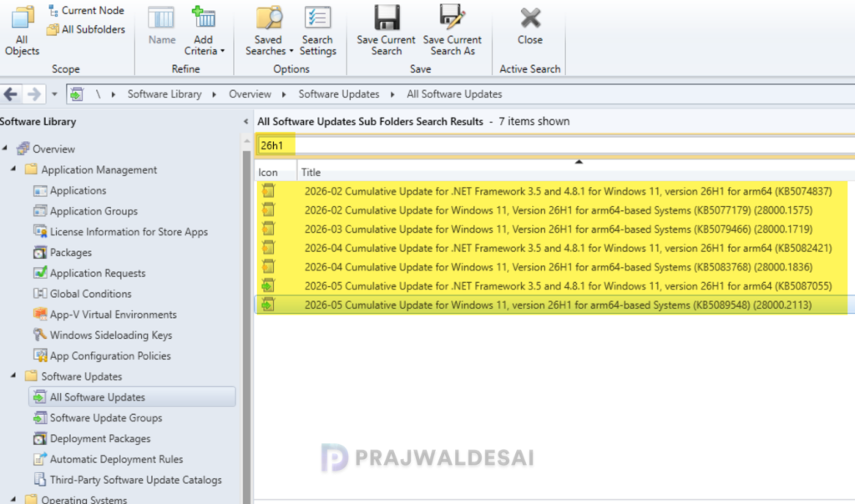This screenshot has width=855, height=504.
Task: Select Current Node scope option
Action: pos(86,10)
